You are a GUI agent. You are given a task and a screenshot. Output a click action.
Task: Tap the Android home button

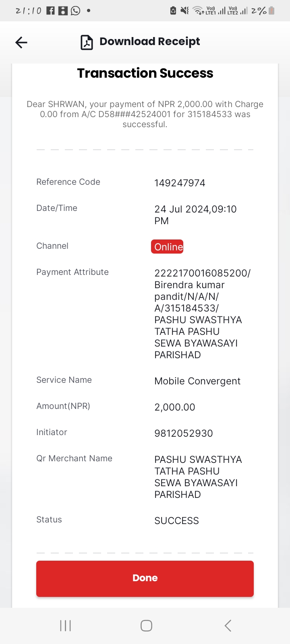click(146, 625)
